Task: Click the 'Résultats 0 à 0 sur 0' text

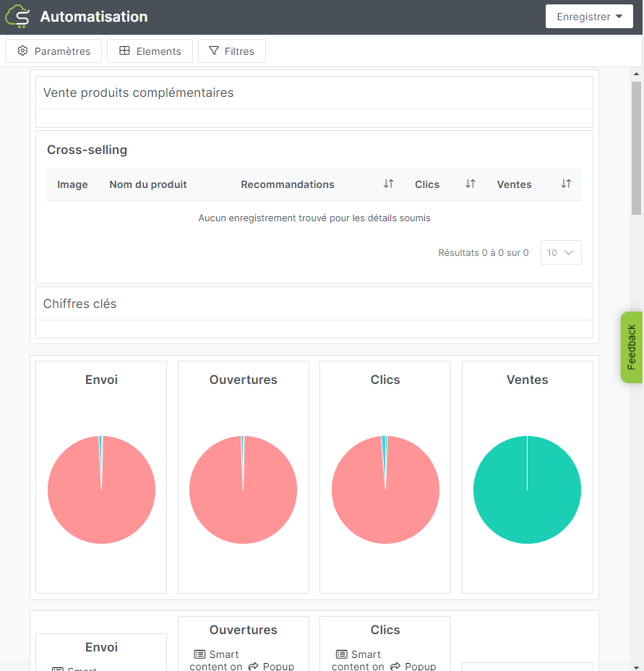Action: [483, 252]
